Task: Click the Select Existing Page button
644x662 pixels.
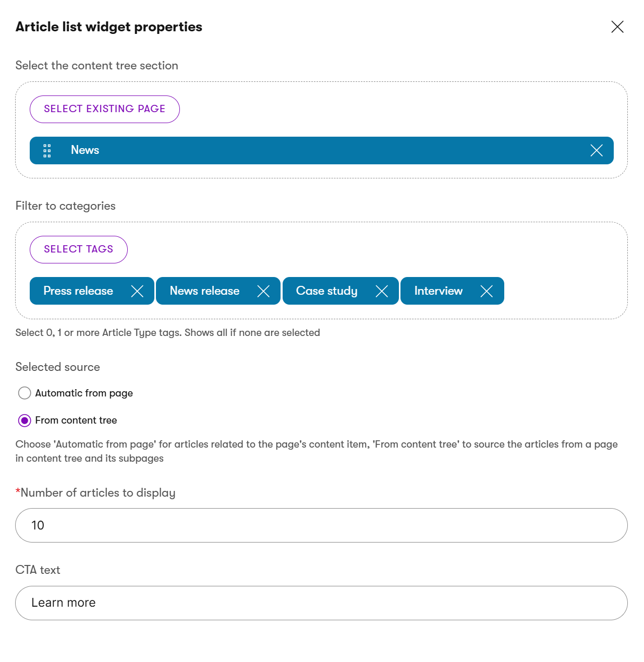Action: tap(104, 109)
